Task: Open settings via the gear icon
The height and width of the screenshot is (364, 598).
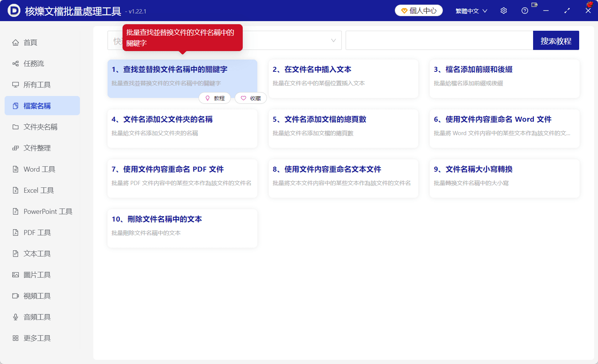Action: (x=504, y=11)
